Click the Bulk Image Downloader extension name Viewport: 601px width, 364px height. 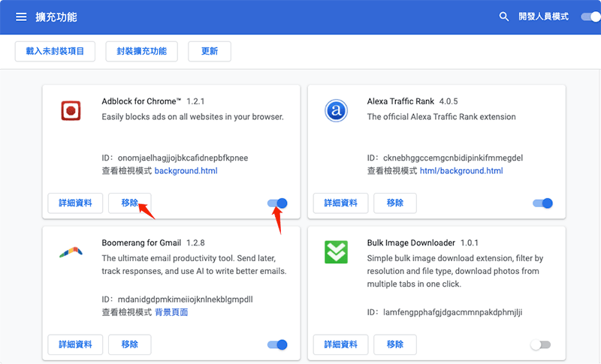point(411,242)
